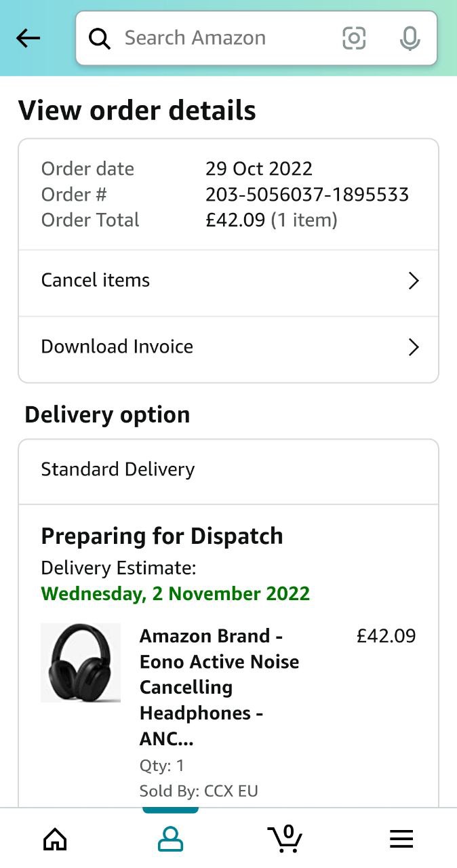The height and width of the screenshot is (868, 457).
Task: Tap the order number 203-5056037-1895533
Action: click(307, 195)
